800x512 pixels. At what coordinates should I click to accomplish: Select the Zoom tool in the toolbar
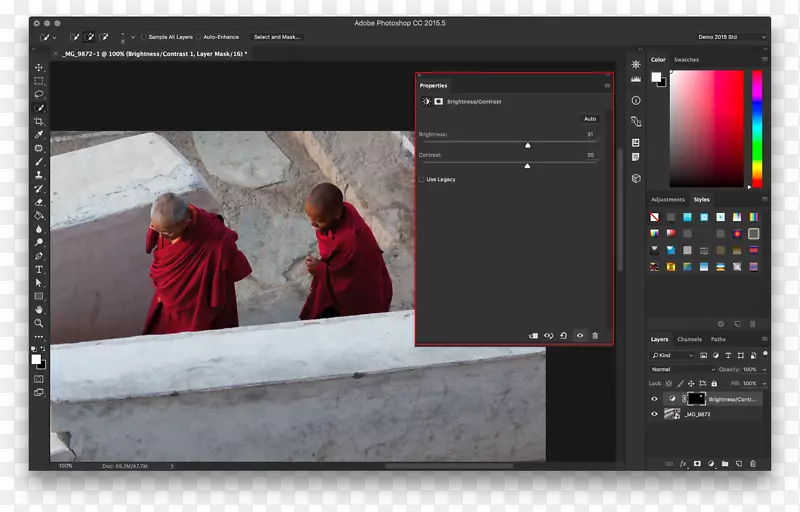point(39,323)
